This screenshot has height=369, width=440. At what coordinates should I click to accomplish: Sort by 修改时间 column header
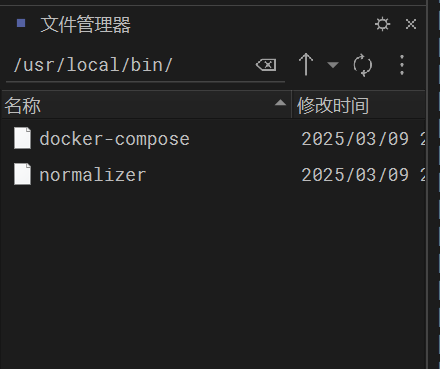(x=359, y=105)
